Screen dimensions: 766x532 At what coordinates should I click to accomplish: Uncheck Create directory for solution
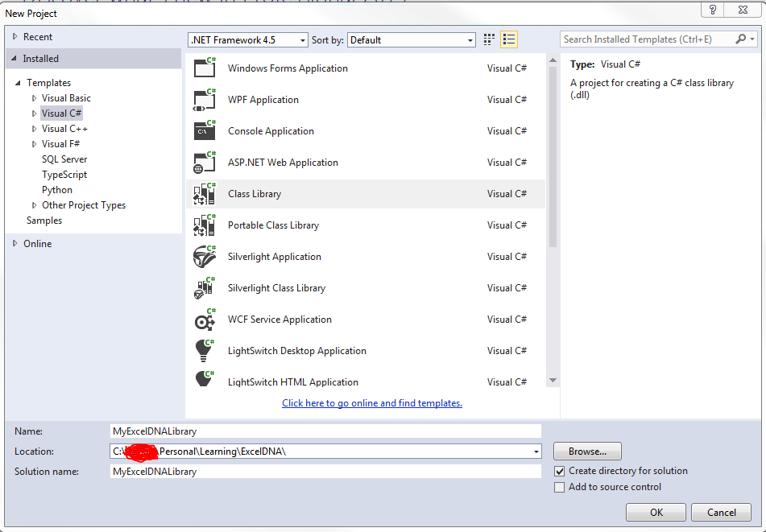click(x=560, y=471)
